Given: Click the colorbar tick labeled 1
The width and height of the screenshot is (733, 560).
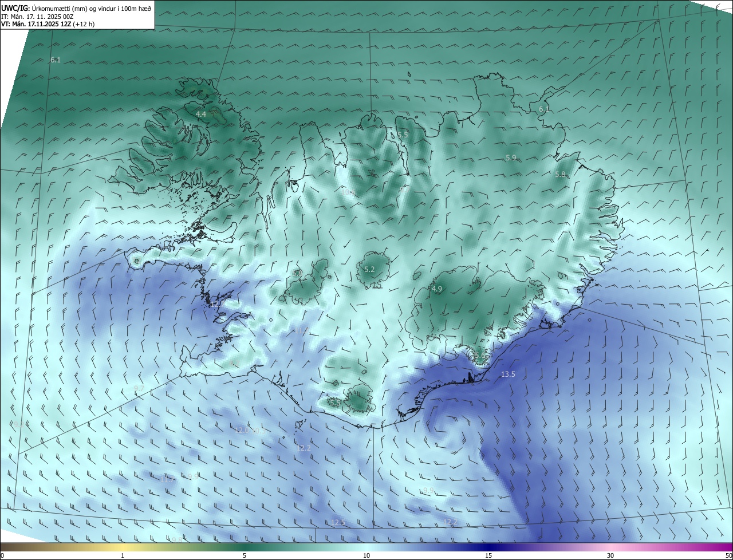Looking at the screenshot, I should pyautogui.click(x=123, y=555).
